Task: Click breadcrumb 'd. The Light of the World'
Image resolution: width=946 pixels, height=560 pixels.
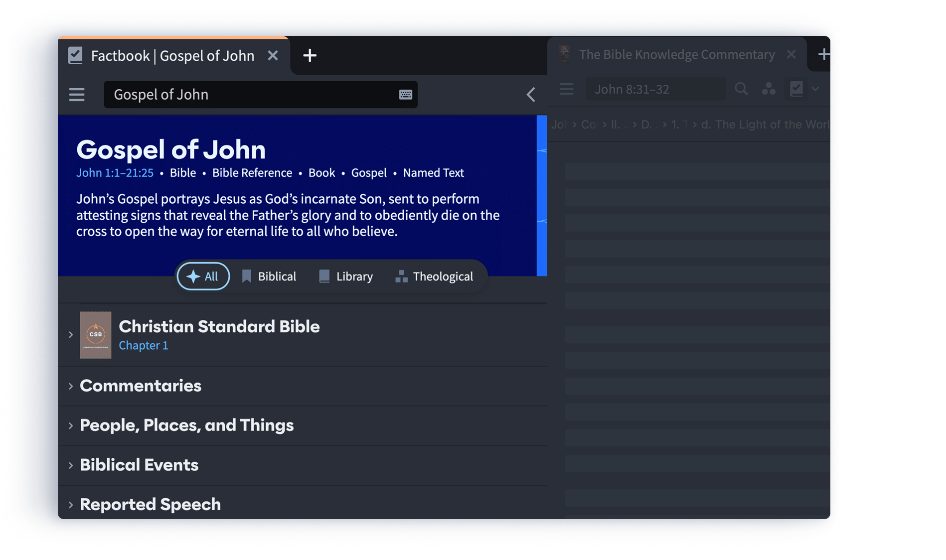Action: point(766,125)
